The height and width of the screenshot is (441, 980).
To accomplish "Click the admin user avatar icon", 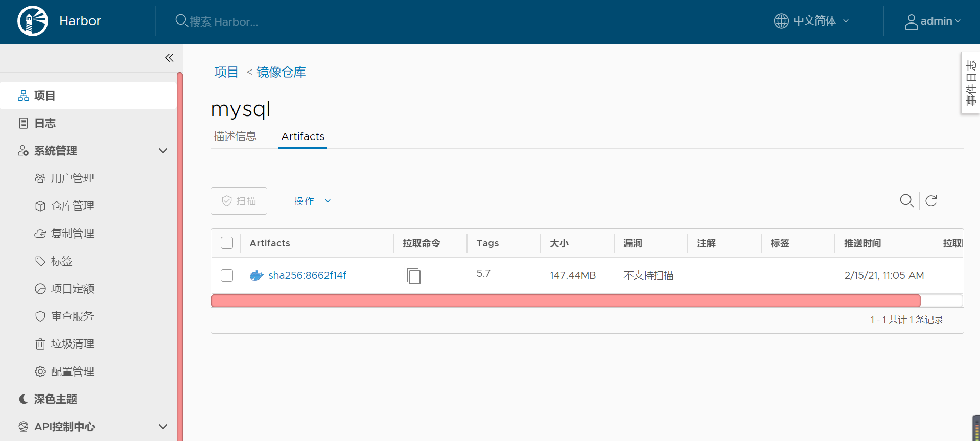I will [x=911, y=21].
